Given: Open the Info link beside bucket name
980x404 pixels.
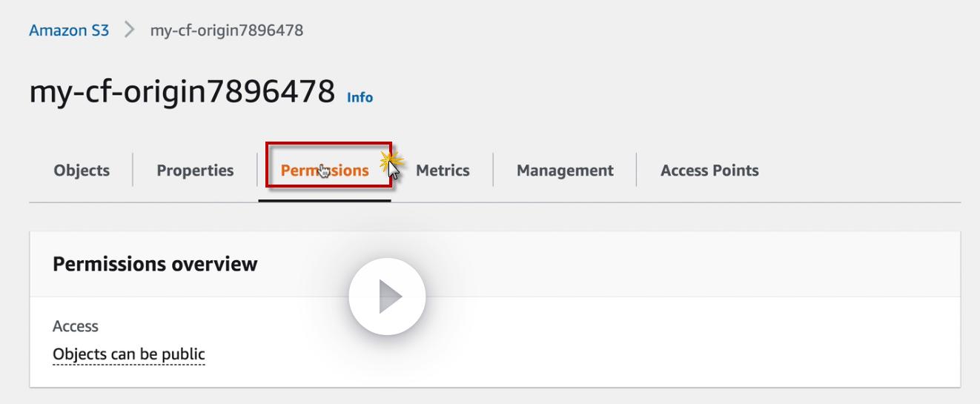Looking at the screenshot, I should 360,97.
